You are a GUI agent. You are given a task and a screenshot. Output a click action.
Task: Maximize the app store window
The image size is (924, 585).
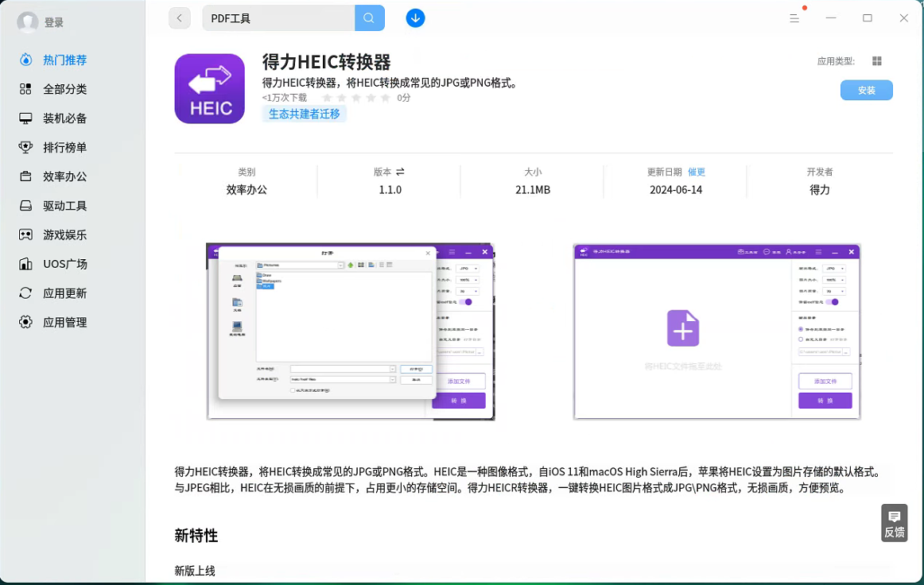pos(868,18)
